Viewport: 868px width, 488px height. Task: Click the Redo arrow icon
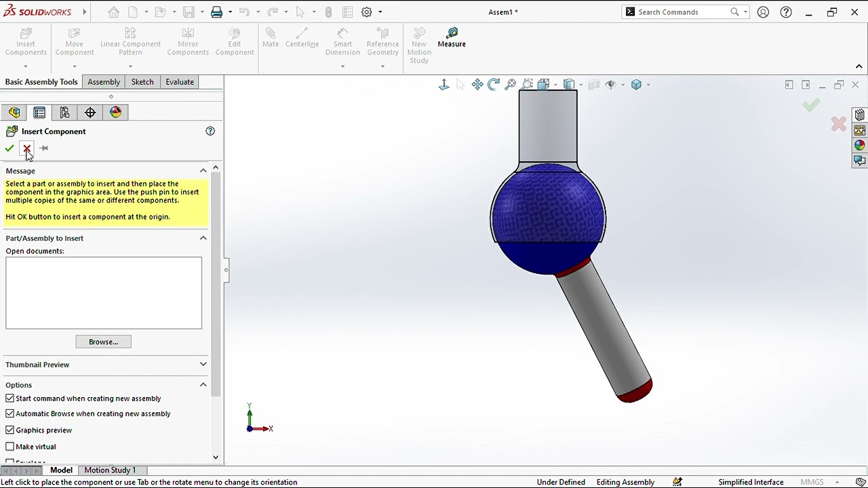(x=273, y=12)
